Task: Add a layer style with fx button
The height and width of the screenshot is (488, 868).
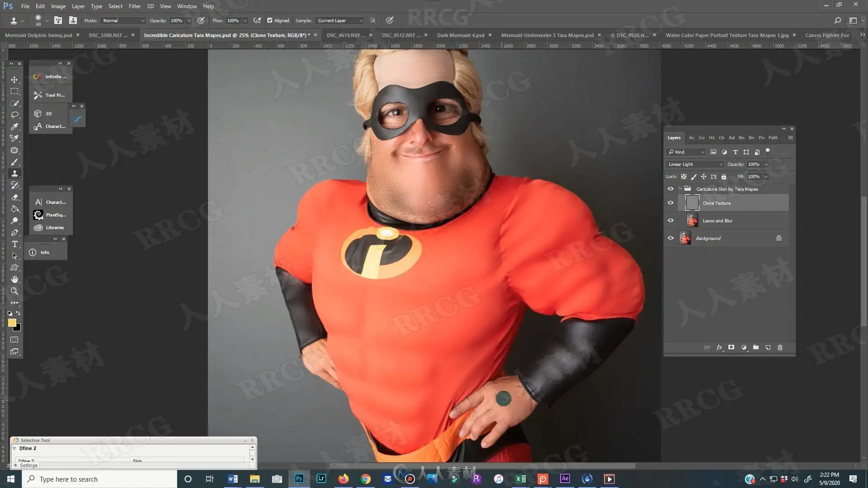Action: click(719, 347)
